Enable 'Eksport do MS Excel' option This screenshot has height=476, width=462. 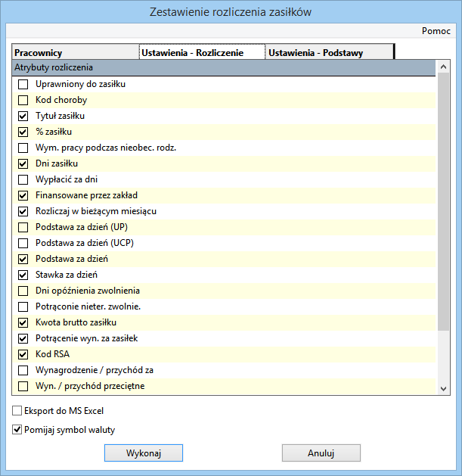pyautogui.click(x=17, y=411)
